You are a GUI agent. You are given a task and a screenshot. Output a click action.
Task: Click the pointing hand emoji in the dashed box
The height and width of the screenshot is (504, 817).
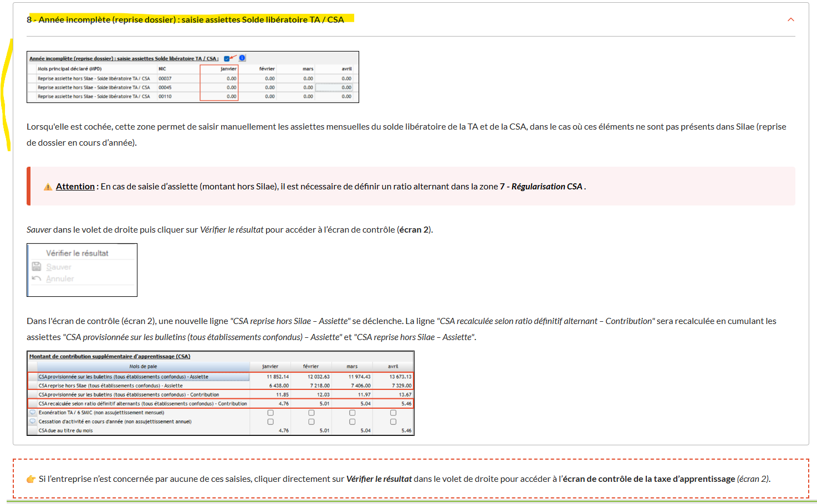coord(31,479)
